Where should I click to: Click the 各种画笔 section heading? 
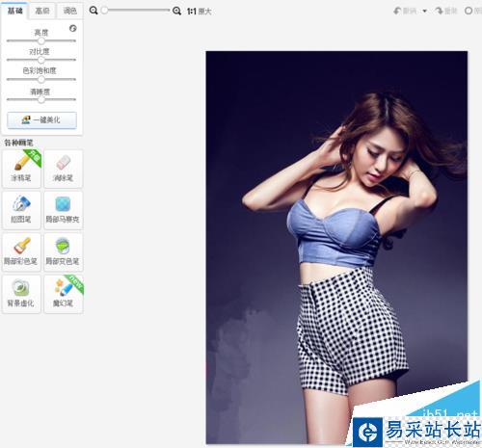pyautogui.click(x=18, y=143)
